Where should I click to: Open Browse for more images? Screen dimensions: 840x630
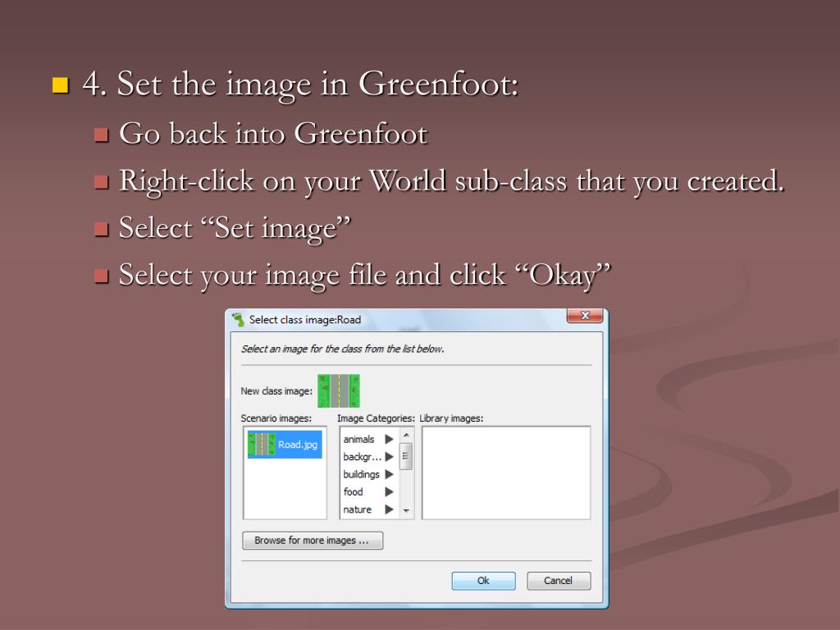point(313,541)
